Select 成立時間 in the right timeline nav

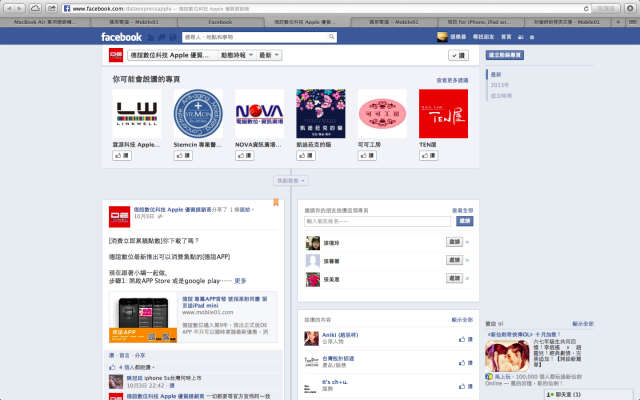click(x=501, y=96)
